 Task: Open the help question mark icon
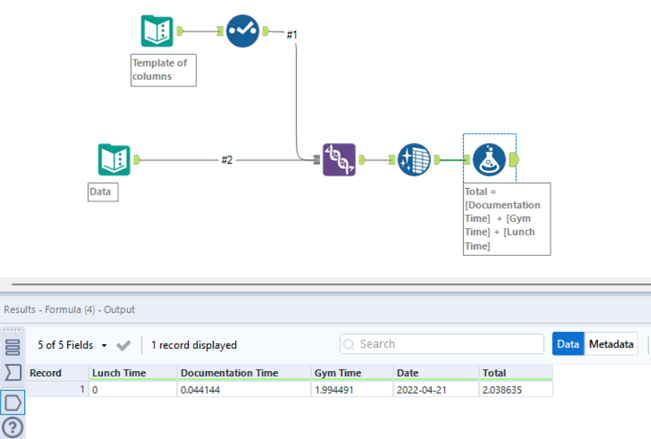coord(12,427)
